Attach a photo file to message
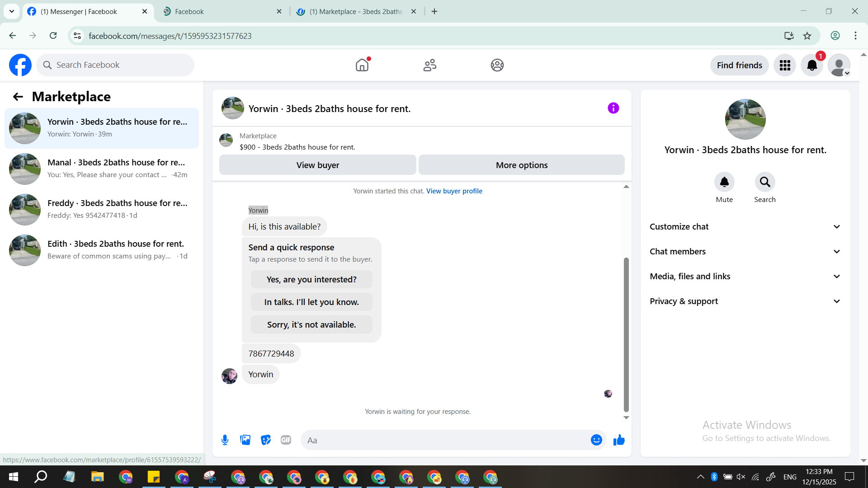The height and width of the screenshot is (488, 868). click(245, 440)
